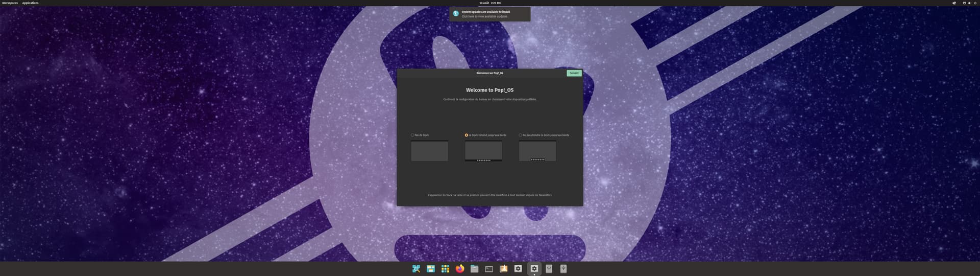
Task: Select "Le Dock s'étend jusqu'aux bords" option
Action: click(467, 135)
